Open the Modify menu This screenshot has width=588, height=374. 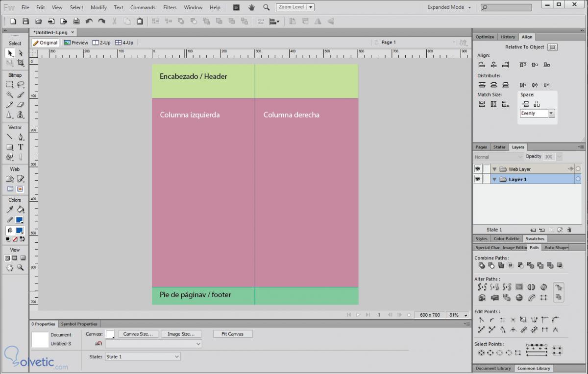98,7
